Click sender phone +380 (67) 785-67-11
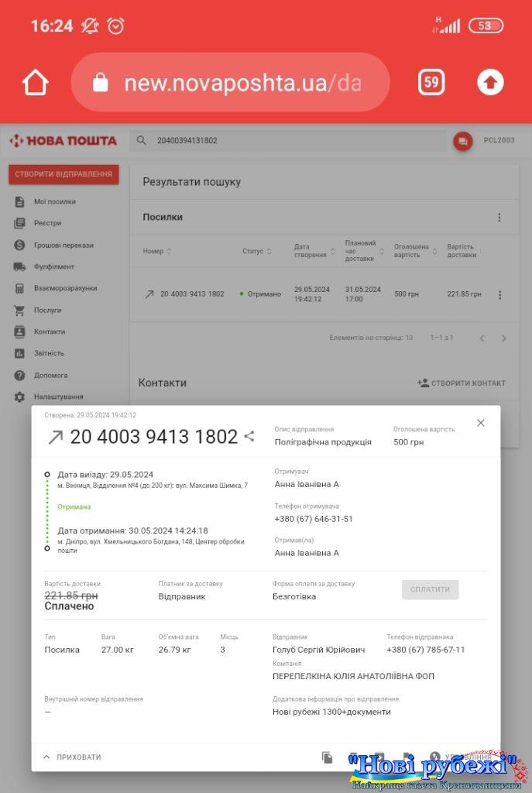The height and width of the screenshot is (793, 532). [426, 650]
